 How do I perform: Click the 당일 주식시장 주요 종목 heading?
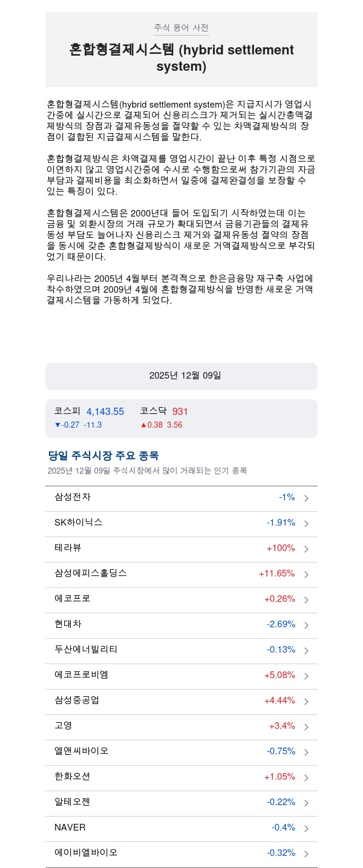click(x=103, y=456)
